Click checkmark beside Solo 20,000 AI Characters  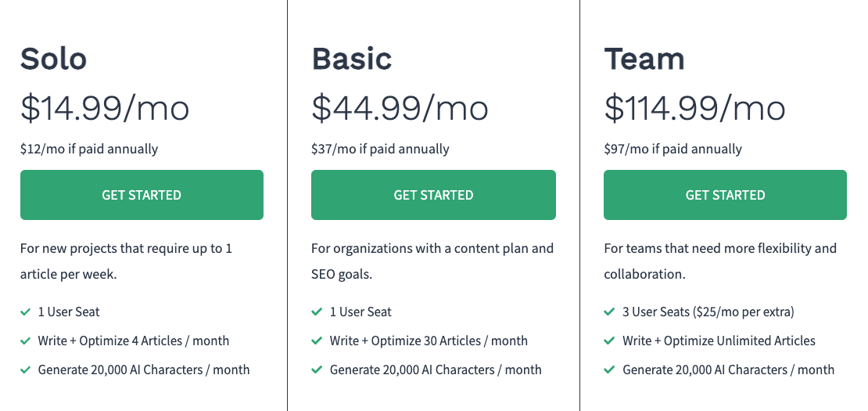[26, 370]
